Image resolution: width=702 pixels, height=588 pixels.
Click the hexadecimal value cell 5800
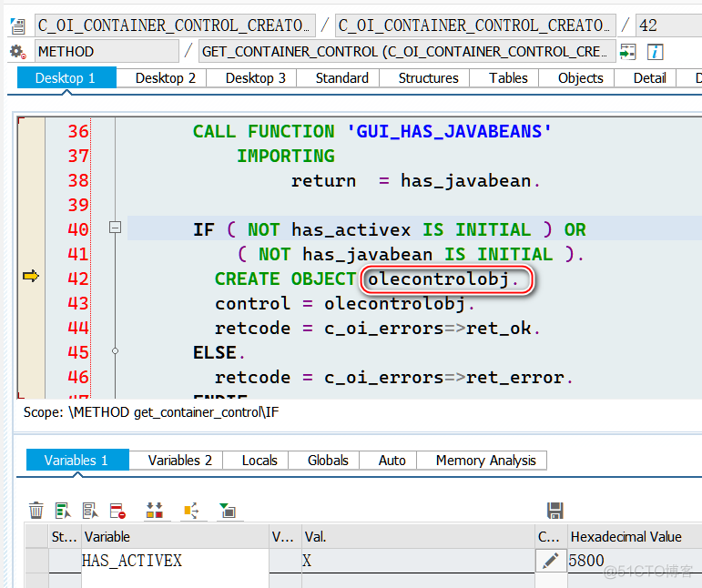pos(635,561)
